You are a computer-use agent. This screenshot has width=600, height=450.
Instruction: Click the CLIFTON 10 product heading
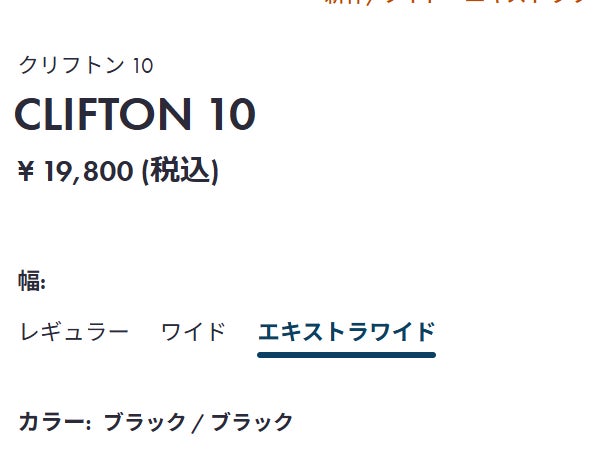pyautogui.click(x=135, y=115)
